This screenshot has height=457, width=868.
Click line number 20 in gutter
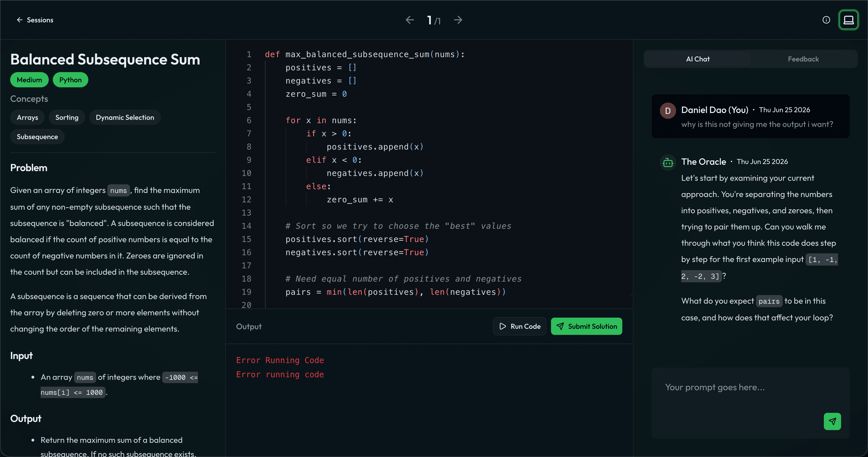246,305
